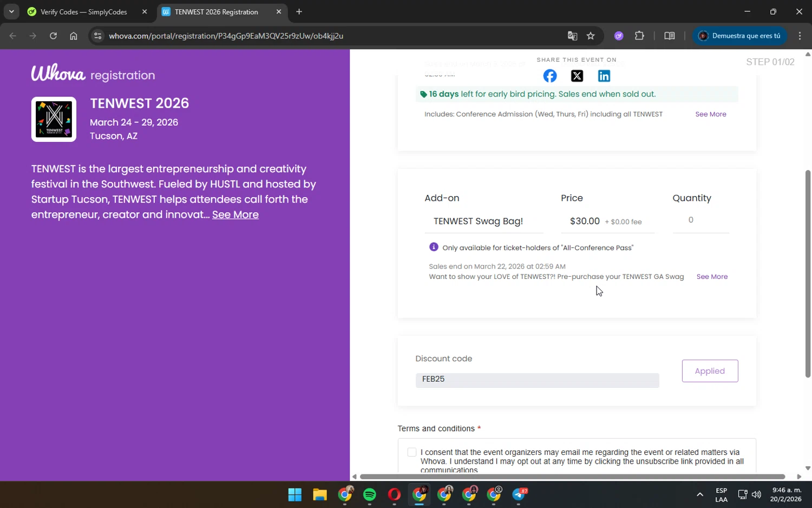The image size is (812, 508).
Task: Switch to Verify Codes — SimplyCodes tab
Action: tap(84, 11)
